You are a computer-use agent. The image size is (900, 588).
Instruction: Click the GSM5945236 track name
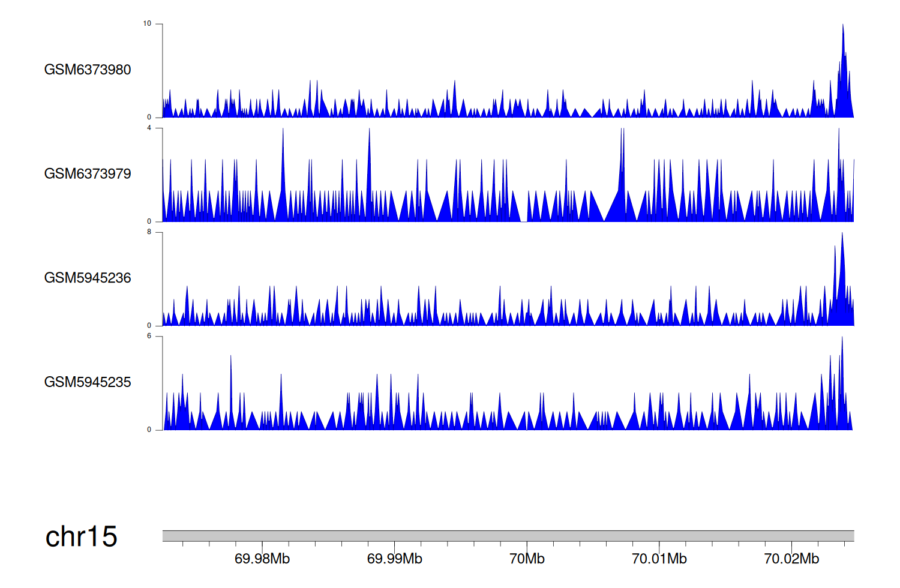point(88,278)
